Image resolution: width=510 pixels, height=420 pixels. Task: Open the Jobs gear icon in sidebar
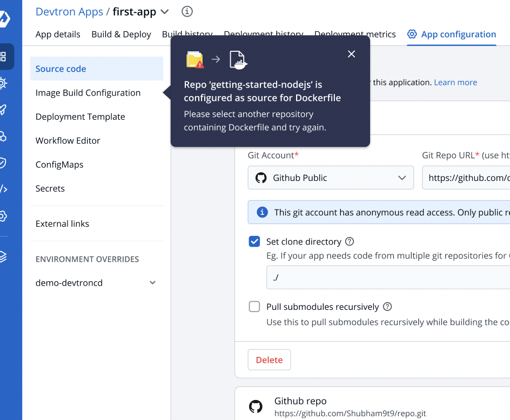[3, 83]
